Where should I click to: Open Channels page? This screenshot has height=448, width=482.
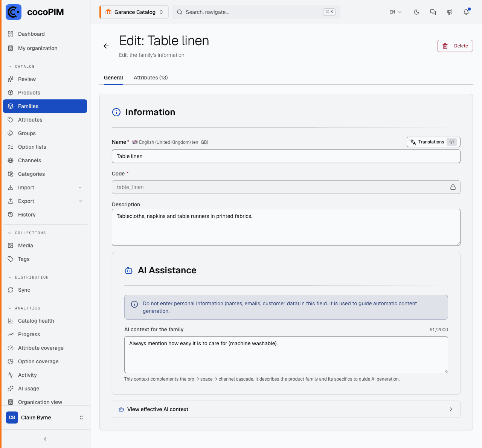(x=45, y=160)
